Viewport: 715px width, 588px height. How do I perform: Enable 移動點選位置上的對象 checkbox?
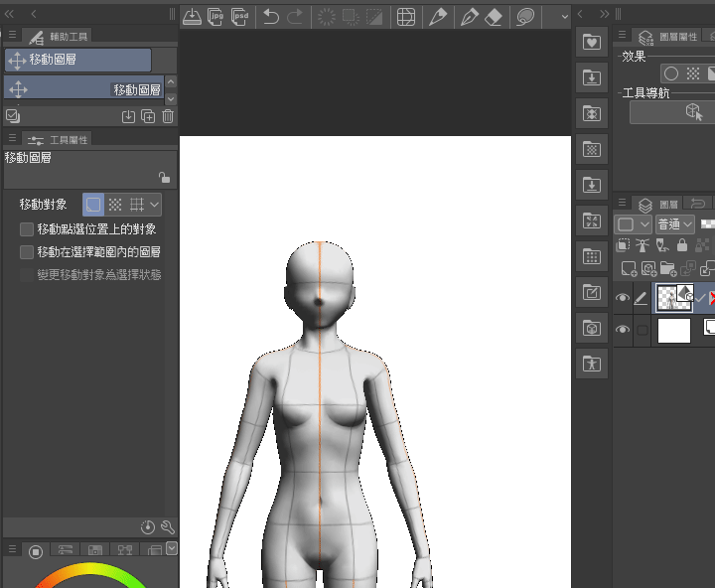pos(27,229)
